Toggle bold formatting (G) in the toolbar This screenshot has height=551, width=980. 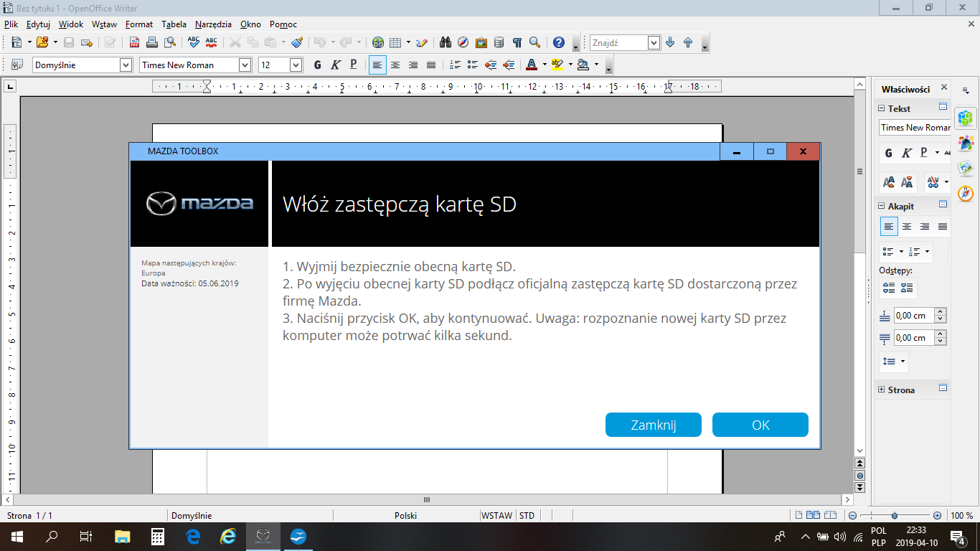(x=317, y=65)
